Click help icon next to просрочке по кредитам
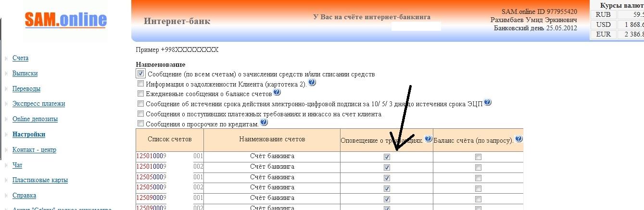 pos(264,123)
